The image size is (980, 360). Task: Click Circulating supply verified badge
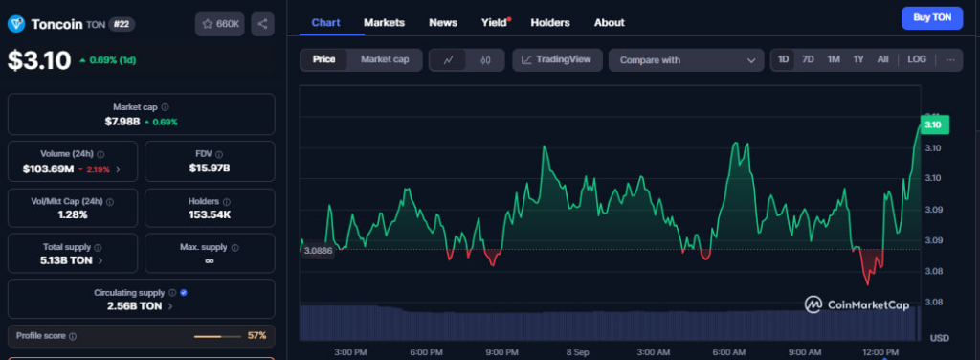(x=184, y=293)
